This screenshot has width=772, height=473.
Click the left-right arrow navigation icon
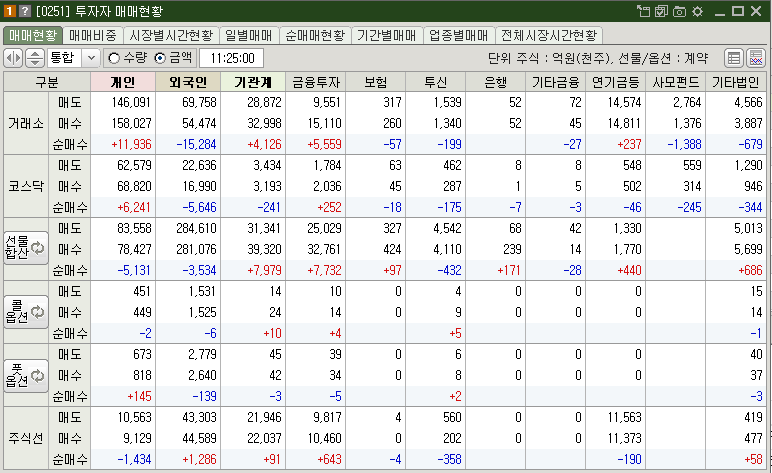(x=13, y=58)
